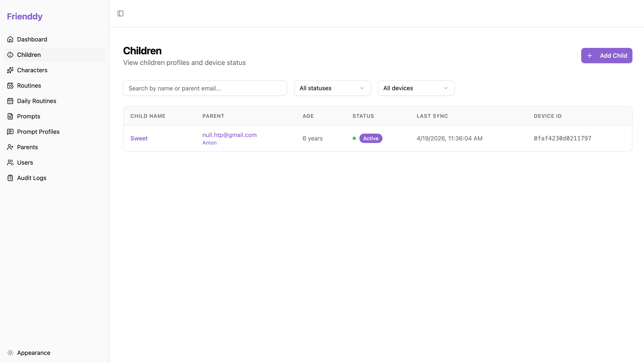The width and height of the screenshot is (644, 363).
Task: Go to Prompt Profiles page
Action: (38, 132)
